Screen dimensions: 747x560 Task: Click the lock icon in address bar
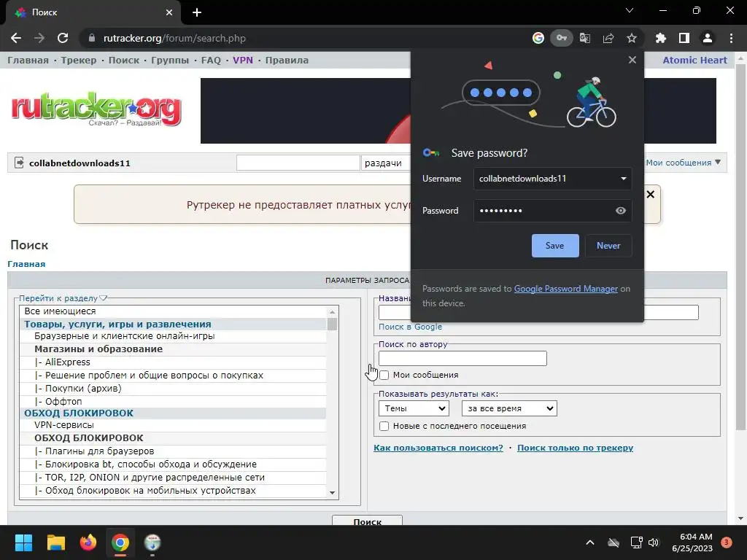92,38
